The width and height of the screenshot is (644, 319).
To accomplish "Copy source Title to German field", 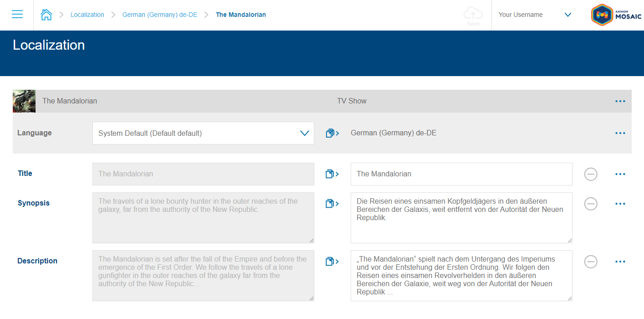I will point(332,174).
